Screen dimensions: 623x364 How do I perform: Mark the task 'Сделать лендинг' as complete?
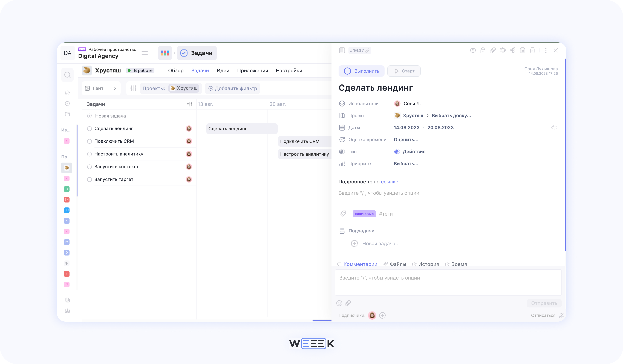click(x=89, y=128)
